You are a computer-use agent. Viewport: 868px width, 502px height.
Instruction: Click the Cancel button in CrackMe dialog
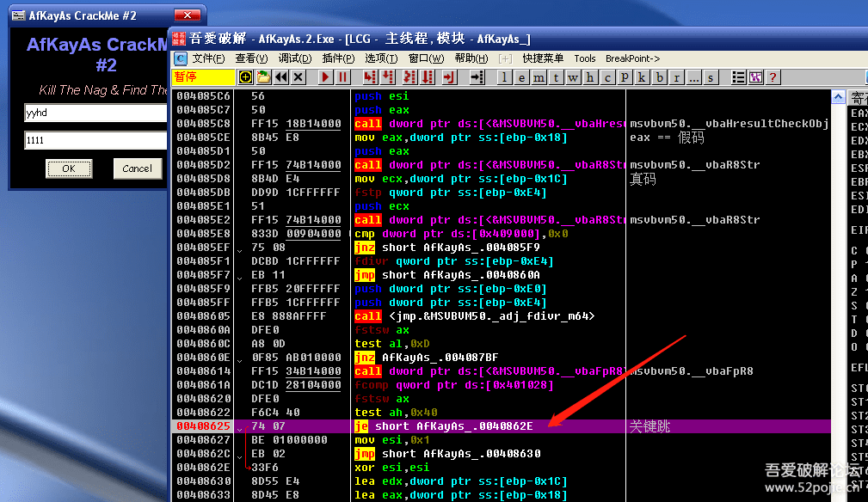point(137,168)
